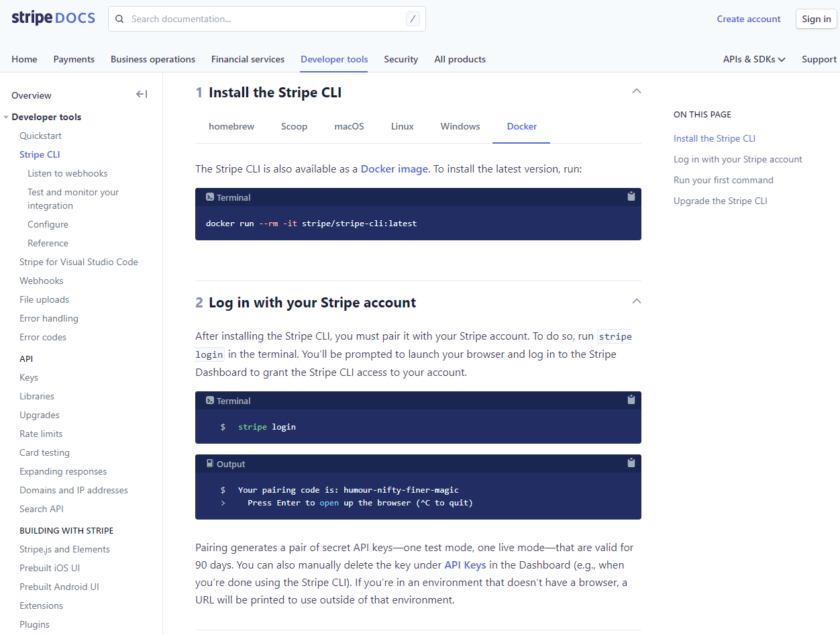Jump to Install the Stripe CLI anchor
This screenshot has width=840, height=635.
pos(715,138)
